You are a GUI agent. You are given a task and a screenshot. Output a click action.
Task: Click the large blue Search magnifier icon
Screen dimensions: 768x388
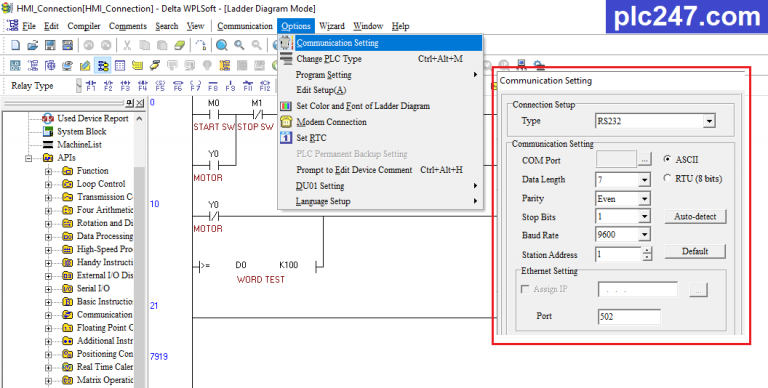tap(222, 46)
